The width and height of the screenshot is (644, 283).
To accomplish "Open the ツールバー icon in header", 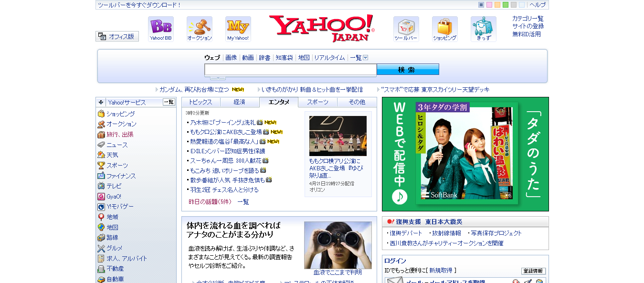I will [x=406, y=29].
